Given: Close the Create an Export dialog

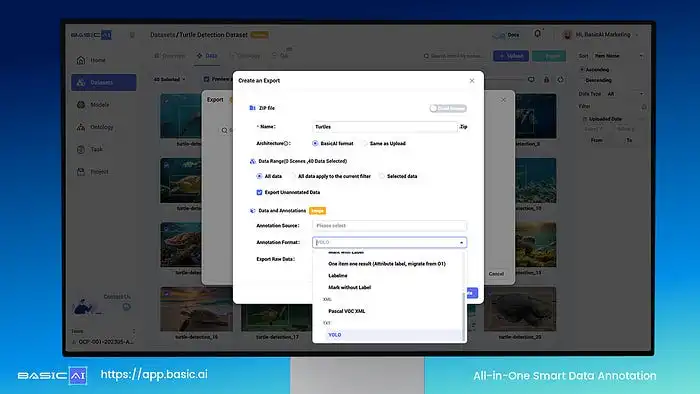Looking at the screenshot, I should click(472, 81).
